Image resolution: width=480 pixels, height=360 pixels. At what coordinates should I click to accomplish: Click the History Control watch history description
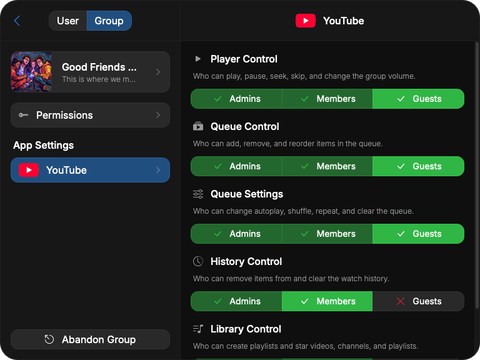pyautogui.click(x=291, y=279)
